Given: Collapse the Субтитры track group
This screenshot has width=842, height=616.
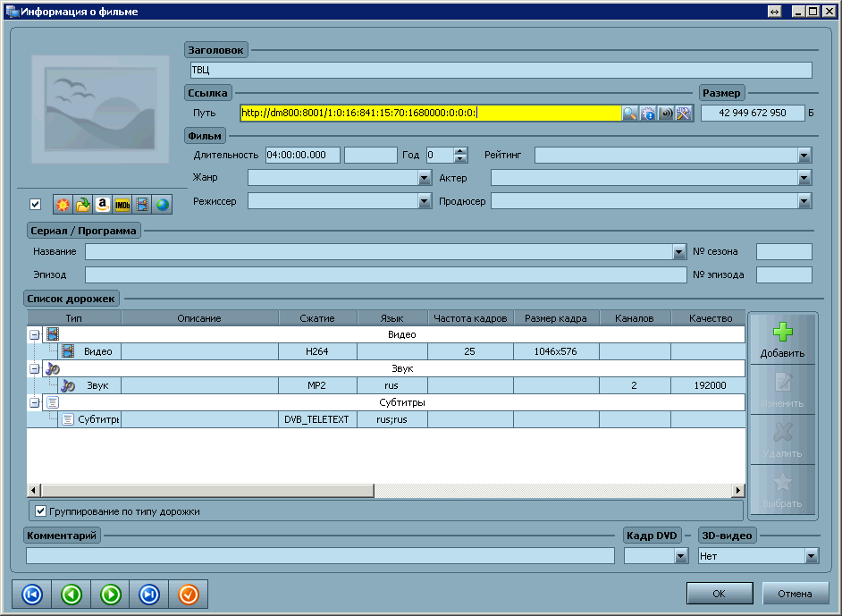Looking at the screenshot, I should [x=35, y=402].
